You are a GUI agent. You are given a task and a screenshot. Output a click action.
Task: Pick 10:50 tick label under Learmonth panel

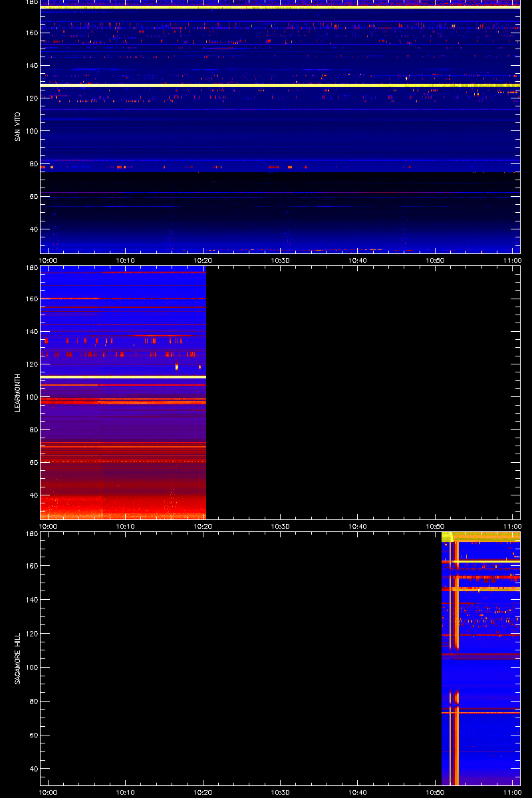[x=435, y=527]
